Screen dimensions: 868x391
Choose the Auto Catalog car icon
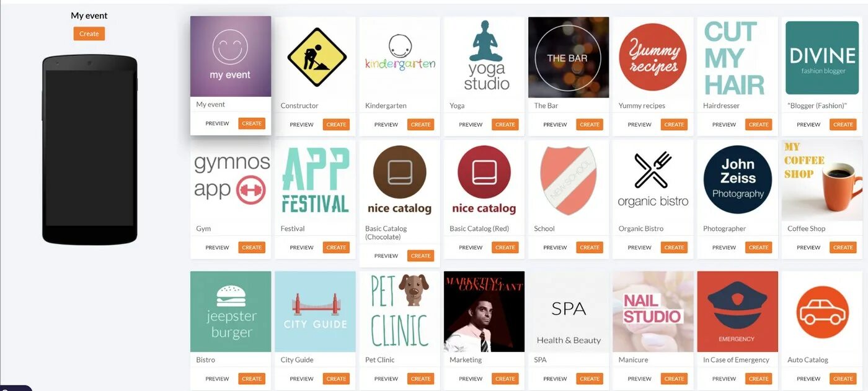[x=821, y=312]
